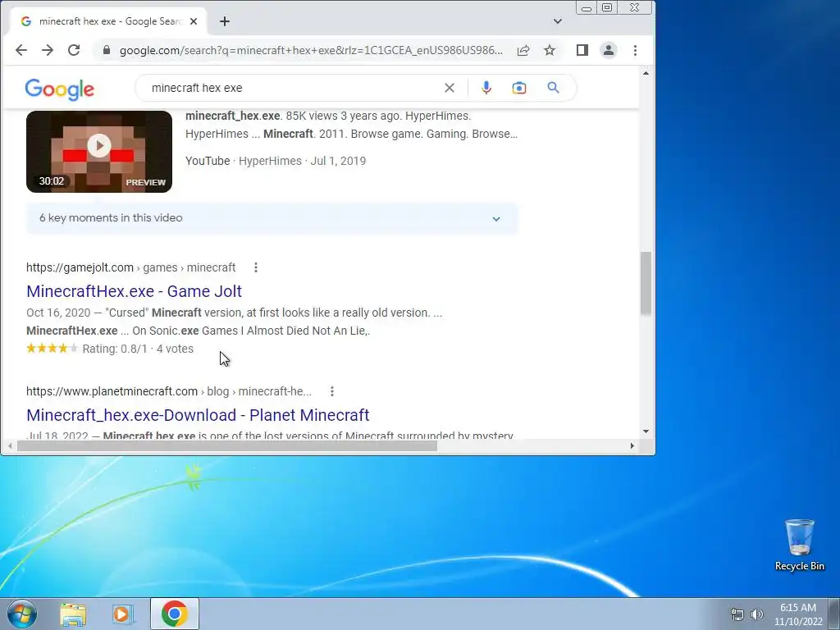Click the Chrome taskbar icon
This screenshot has height=630, width=840.
[175, 614]
